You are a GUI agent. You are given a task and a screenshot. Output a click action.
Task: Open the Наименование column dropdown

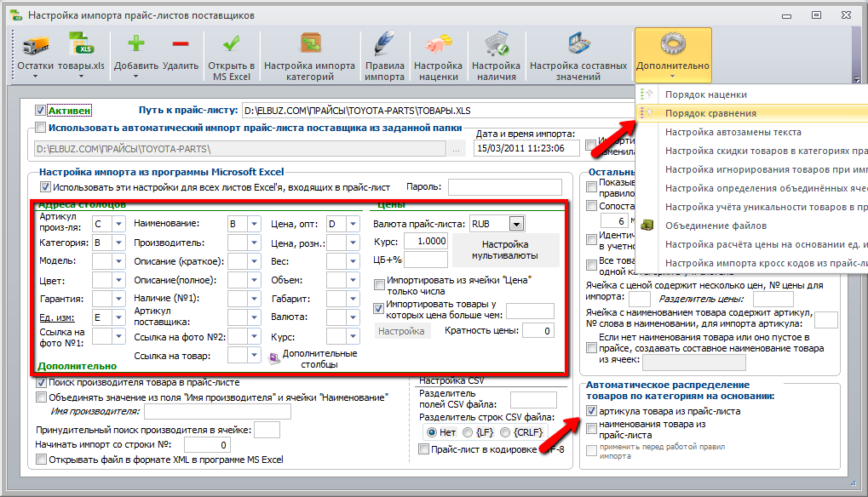[254, 223]
